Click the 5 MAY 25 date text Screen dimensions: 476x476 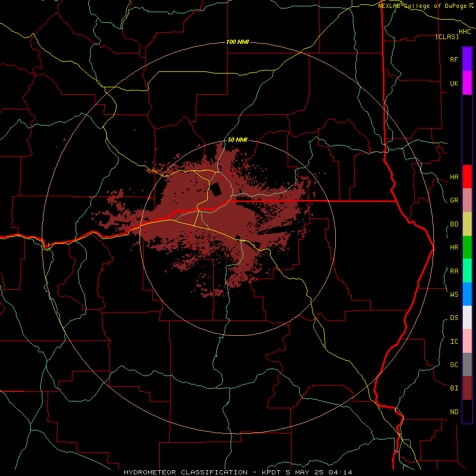[305, 472]
